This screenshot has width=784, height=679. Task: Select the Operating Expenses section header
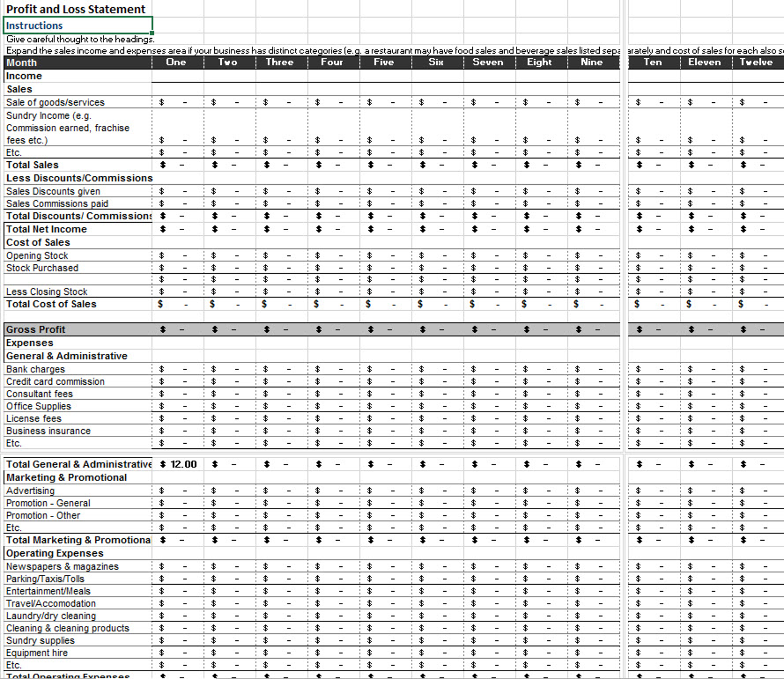tap(54, 553)
